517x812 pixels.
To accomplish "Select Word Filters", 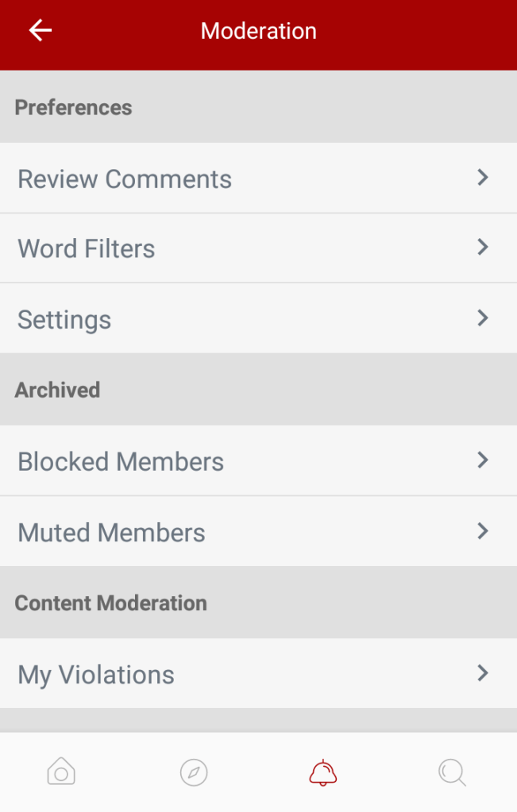I will tap(87, 249).
